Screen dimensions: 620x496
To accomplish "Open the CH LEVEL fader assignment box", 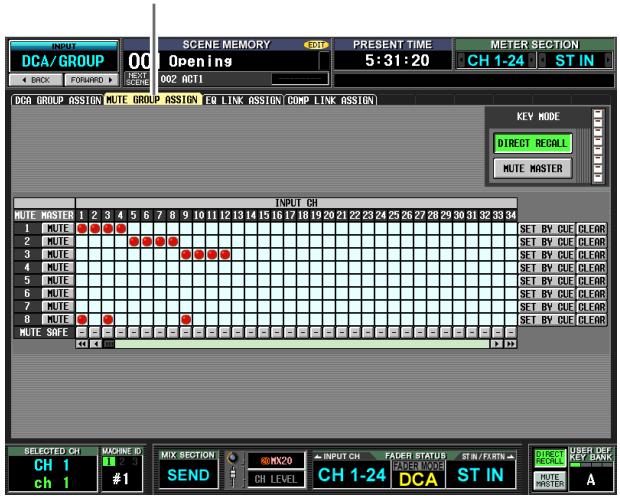I will (x=276, y=479).
